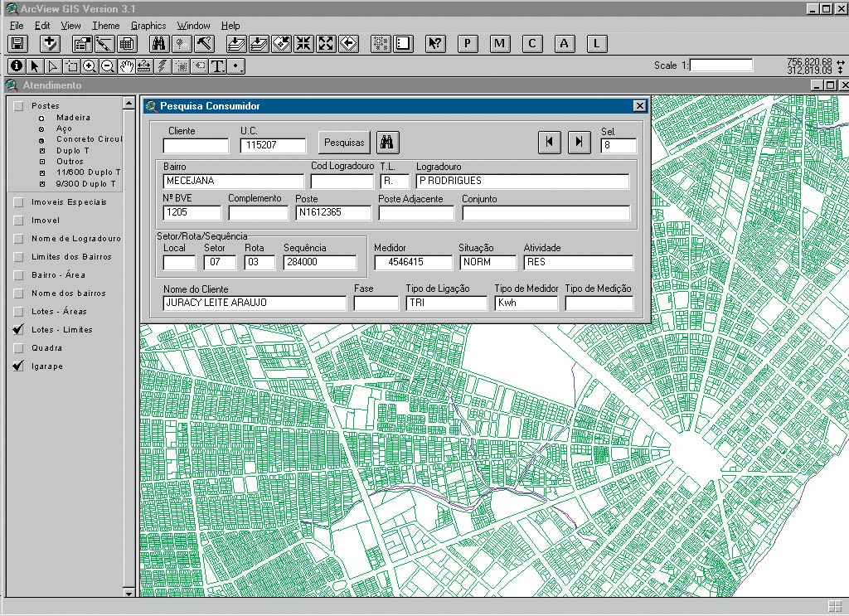
Task: Select the Identify tool
Action: (17, 65)
